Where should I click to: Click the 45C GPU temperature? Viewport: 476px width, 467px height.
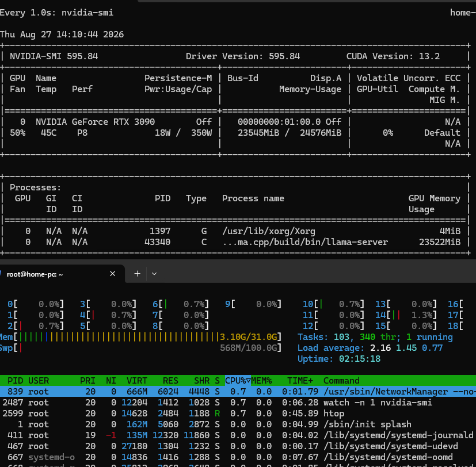click(x=48, y=132)
